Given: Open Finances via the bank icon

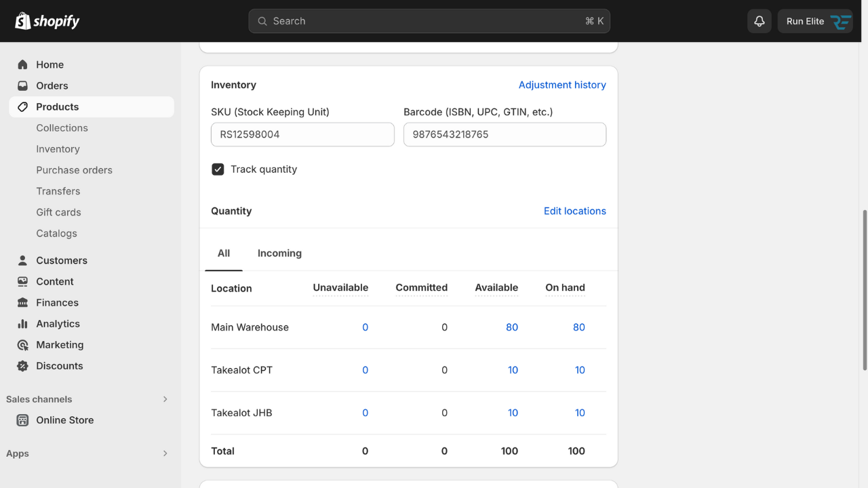Looking at the screenshot, I should coord(22,302).
